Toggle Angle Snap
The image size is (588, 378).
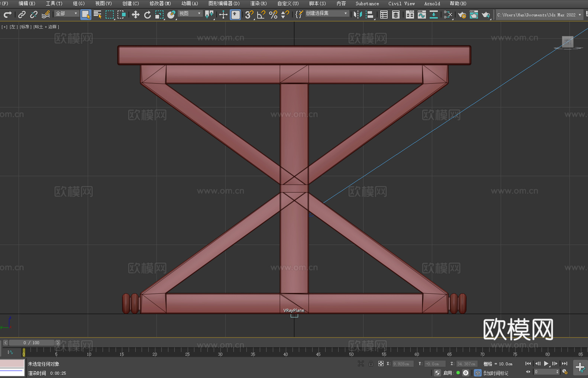261,14
